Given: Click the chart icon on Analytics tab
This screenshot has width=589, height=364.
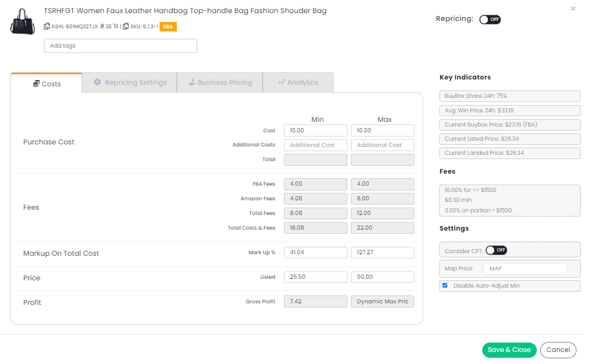Looking at the screenshot, I should [x=282, y=82].
